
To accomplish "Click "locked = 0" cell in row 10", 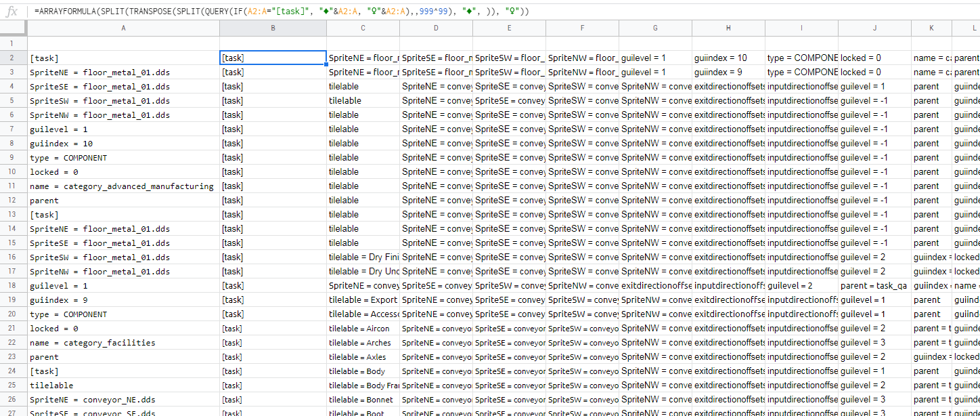I will [x=123, y=171].
